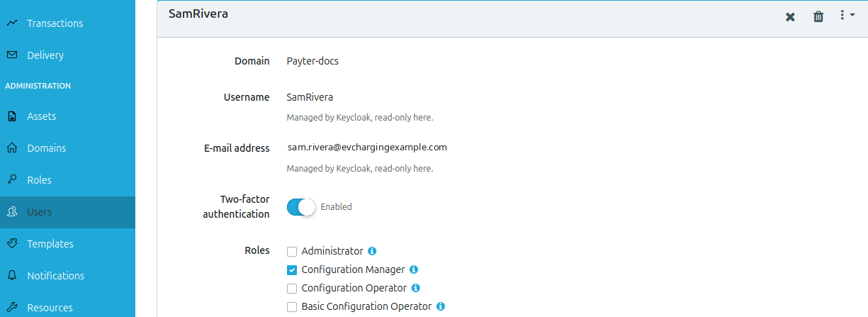Check the Administrator role checkbox
Screen dimensions: 868x317
click(292, 251)
